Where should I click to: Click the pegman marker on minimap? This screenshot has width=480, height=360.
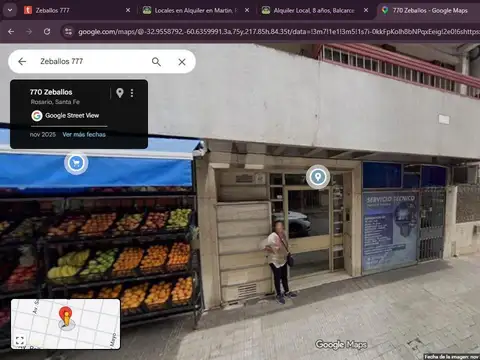tap(66, 317)
